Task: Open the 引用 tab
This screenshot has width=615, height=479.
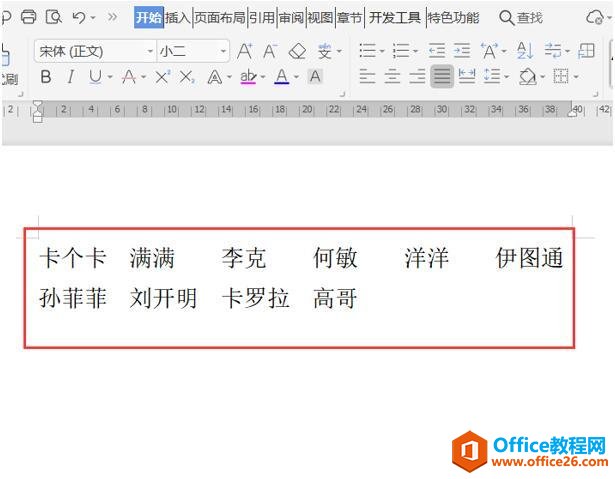Action: click(x=262, y=18)
